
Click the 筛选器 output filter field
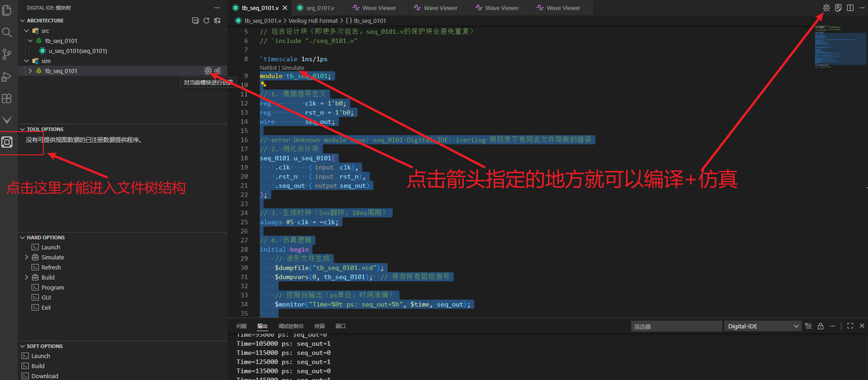(x=675, y=326)
